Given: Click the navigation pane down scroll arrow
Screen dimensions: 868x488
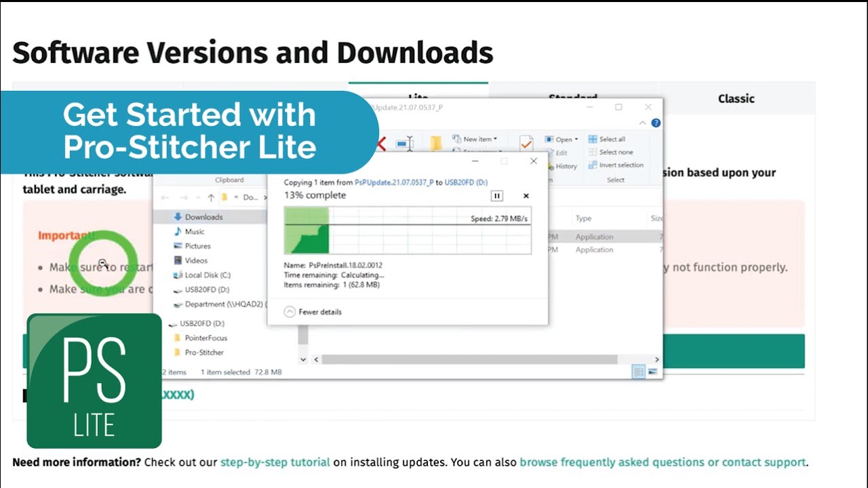Looking at the screenshot, I should pos(302,359).
